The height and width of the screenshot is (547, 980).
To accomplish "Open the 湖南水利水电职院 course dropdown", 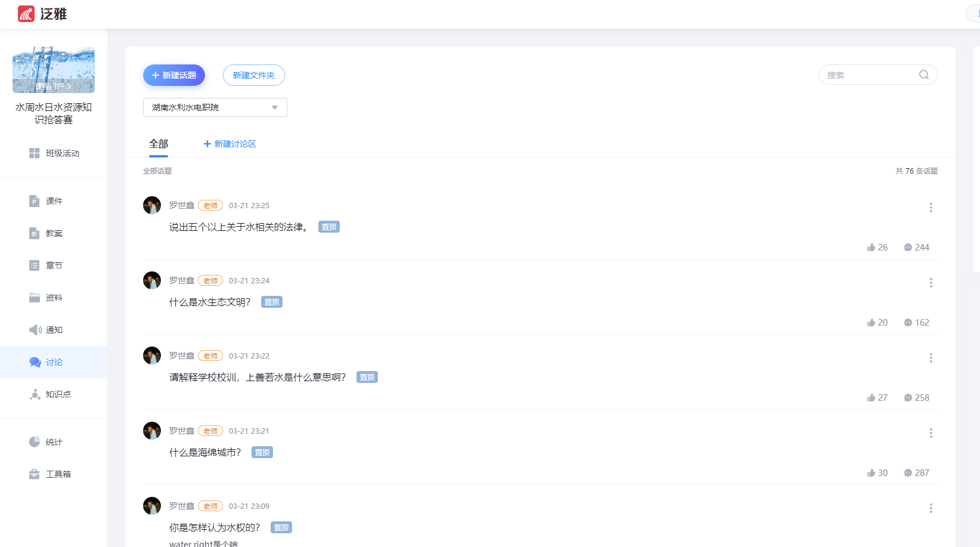I will (x=215, y=107).
